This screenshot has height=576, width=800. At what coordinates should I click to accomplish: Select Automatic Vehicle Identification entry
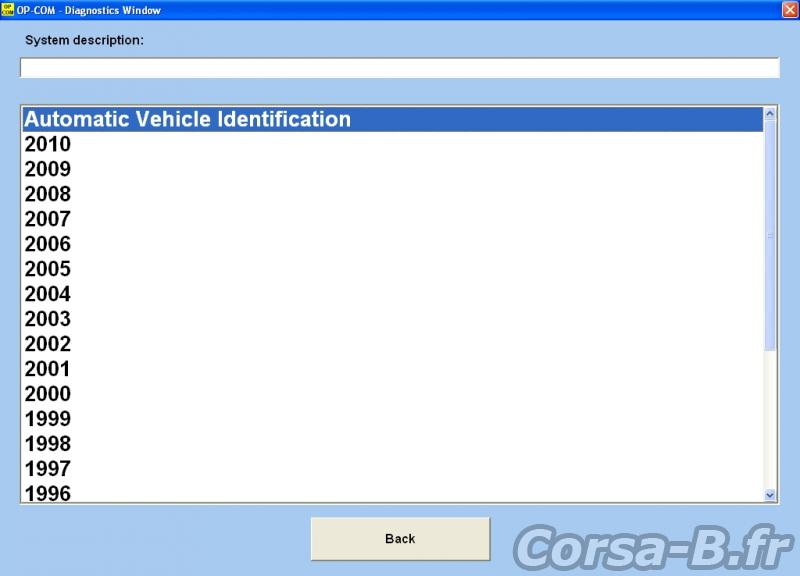click(x=393, y=119)
